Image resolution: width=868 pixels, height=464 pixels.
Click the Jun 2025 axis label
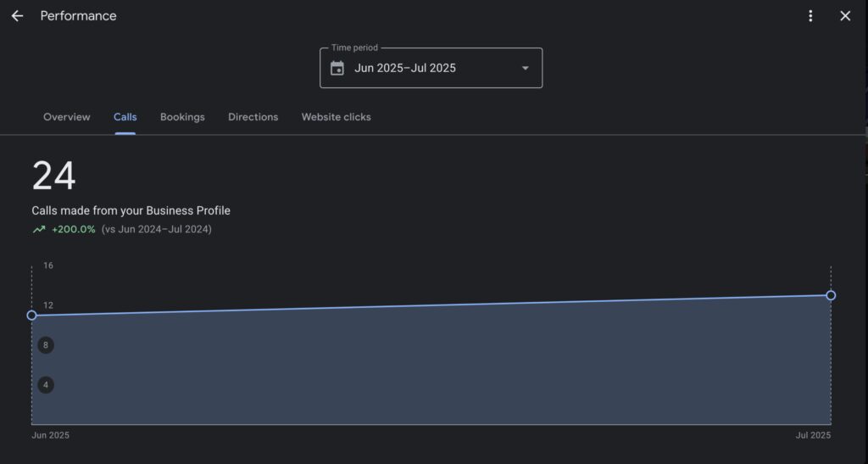pos(50,435)
